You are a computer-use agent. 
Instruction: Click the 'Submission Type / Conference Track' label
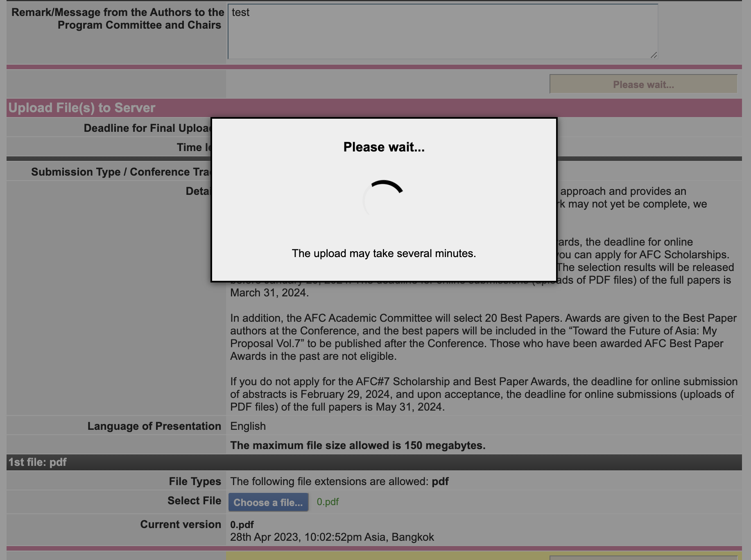pyautogui.click(x=121, y=172)
